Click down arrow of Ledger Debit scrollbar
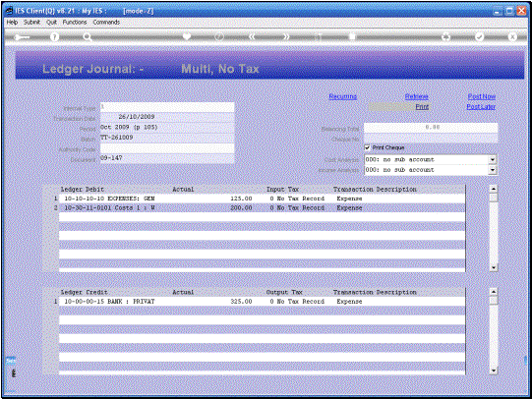The height and width of the screenshot is (399, 532). pos(494,267)
